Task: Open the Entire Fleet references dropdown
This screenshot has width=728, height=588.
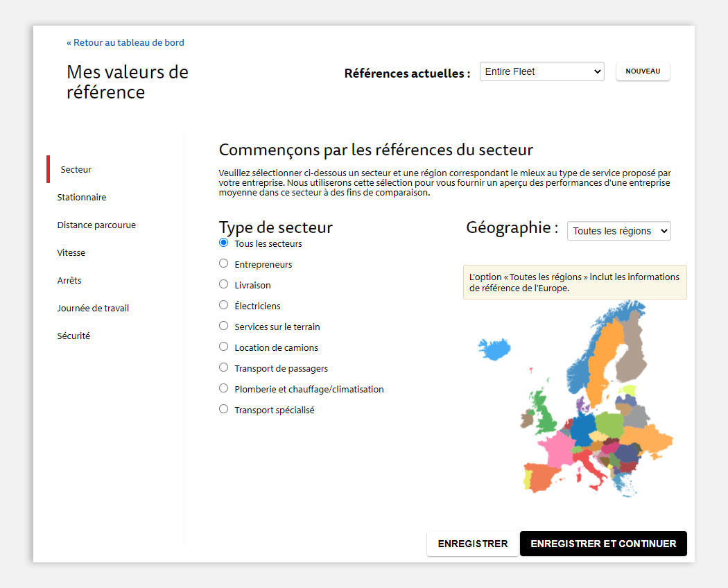Action: tap(541, 71)
